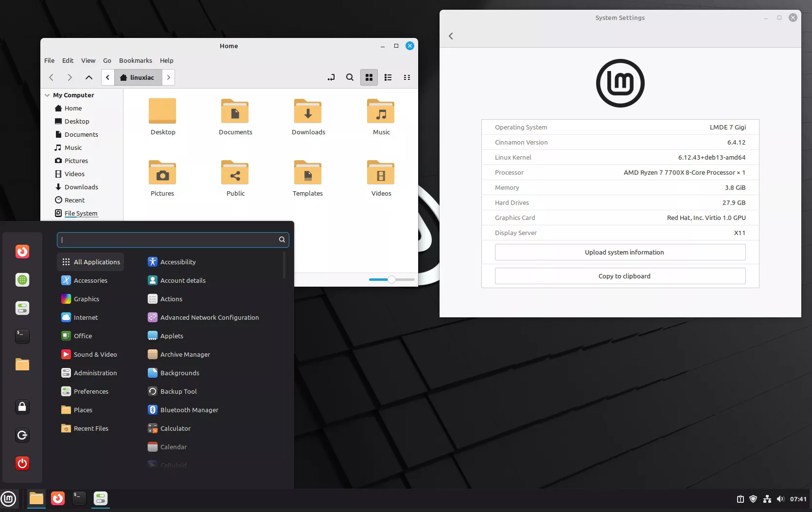
Task: Click the red power button in menu sidebar
Action: 22,463
